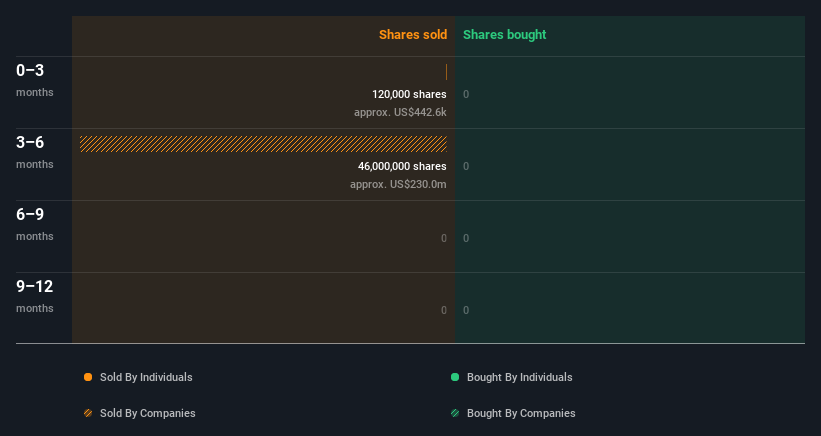Click the hatched 3–6 months sold bar
821x436 pixels.
tap(263, 144)
